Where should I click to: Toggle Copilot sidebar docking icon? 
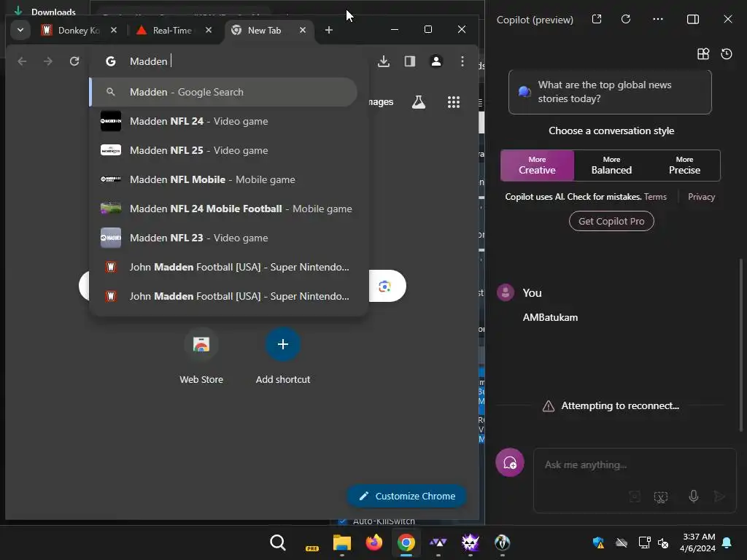[x=693, y=19]
